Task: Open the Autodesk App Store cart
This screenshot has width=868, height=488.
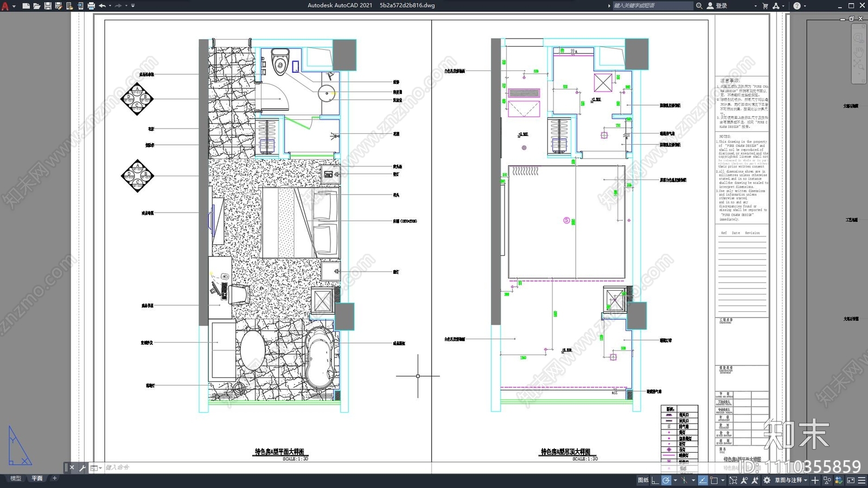Action: (765, 5)
